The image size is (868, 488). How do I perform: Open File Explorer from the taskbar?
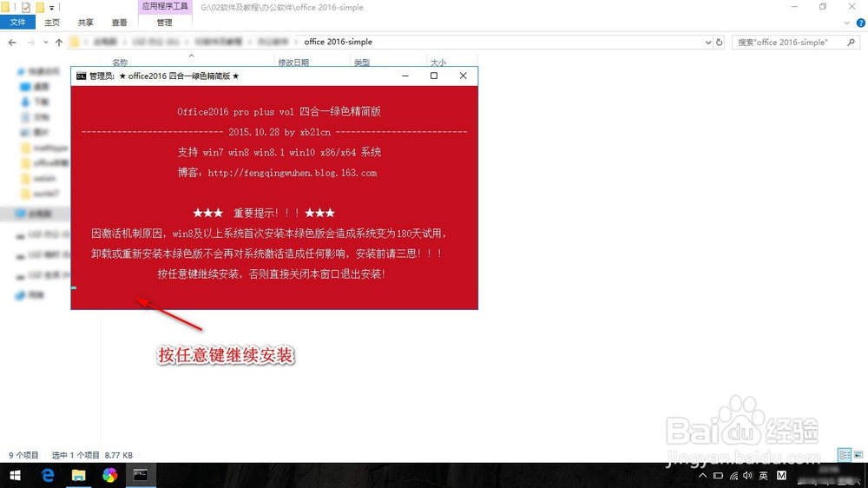[x=79, y=475]
